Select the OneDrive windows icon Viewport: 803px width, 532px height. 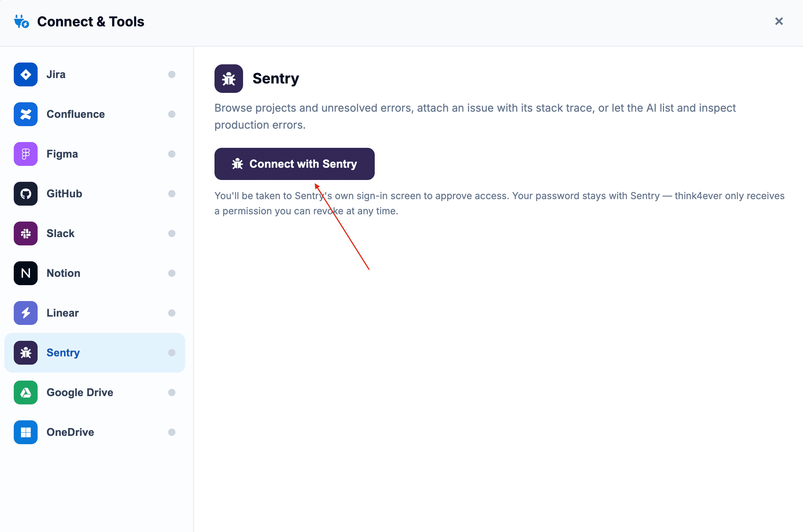pos(26,432)
